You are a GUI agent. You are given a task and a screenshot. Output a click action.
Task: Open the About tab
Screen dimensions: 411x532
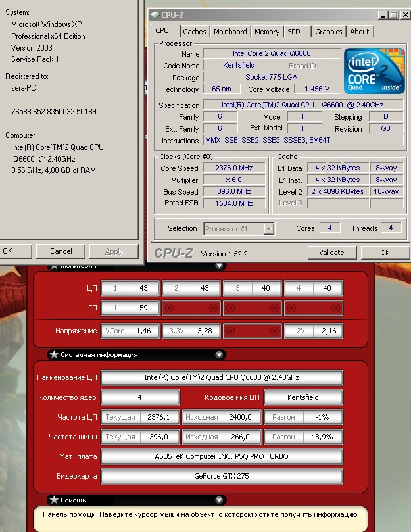pos(360,32)
